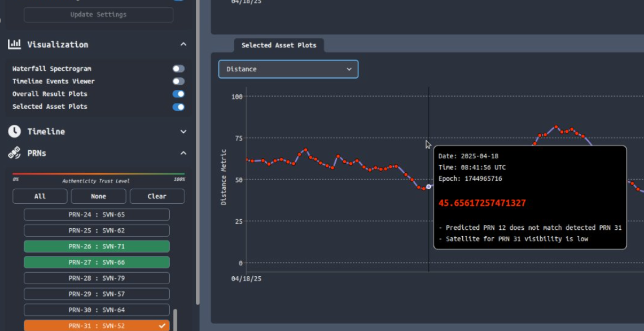Click the PRNs section heading

click(x=37, y=153)
